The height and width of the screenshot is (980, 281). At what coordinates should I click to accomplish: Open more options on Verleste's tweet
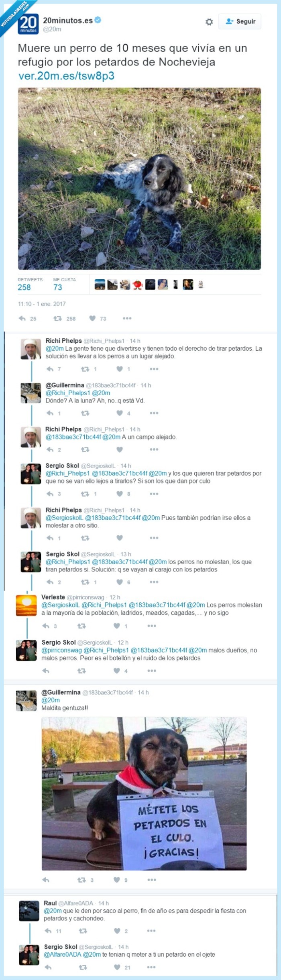151,626
